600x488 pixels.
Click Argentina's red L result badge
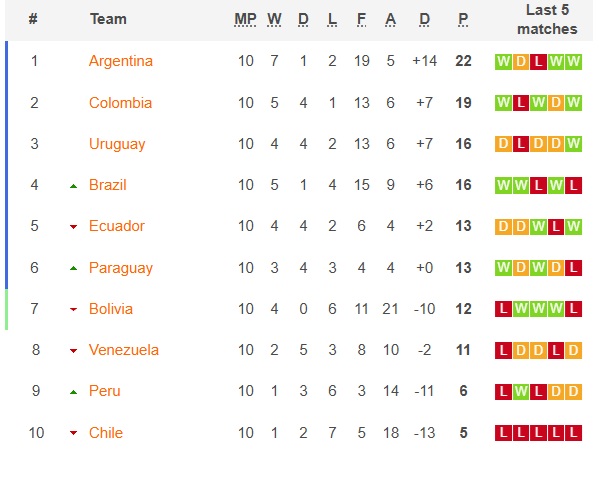[x=538, y=62]
